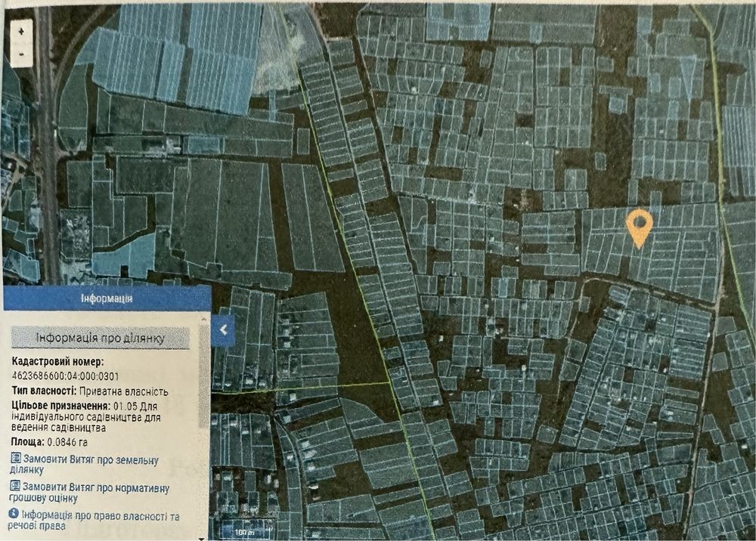Click the document icon beside land extract link
Viewport: 756px width, 541px height.
coord(15,458)
